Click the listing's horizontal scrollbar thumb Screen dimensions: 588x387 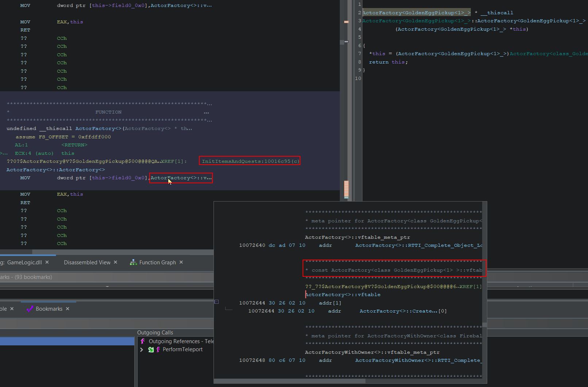click(123, 252)
